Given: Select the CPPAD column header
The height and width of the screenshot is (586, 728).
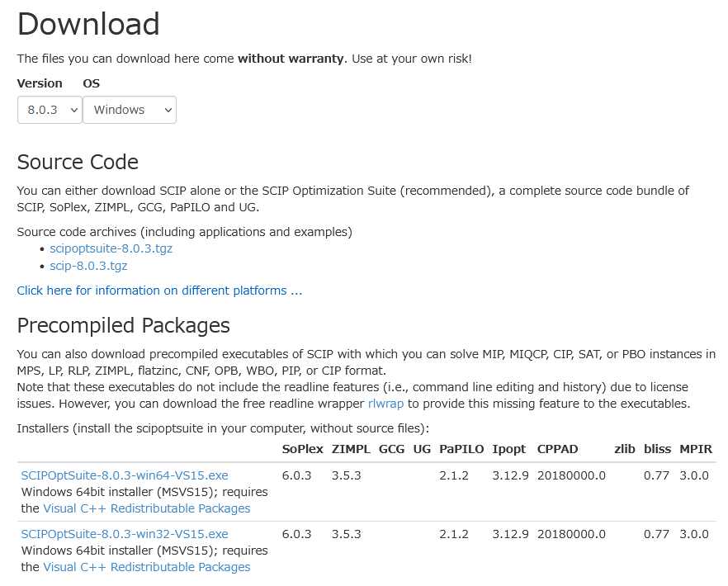Looking at the screenshot, I should [558, 449].
